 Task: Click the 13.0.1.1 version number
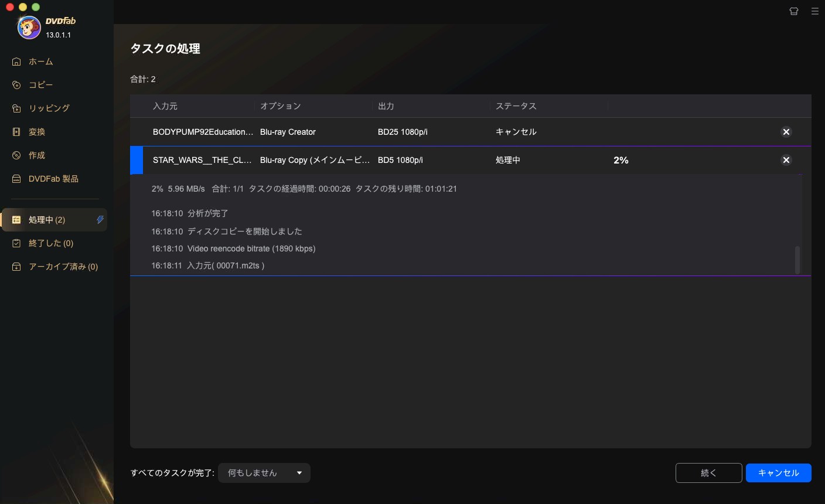point(59,35)
